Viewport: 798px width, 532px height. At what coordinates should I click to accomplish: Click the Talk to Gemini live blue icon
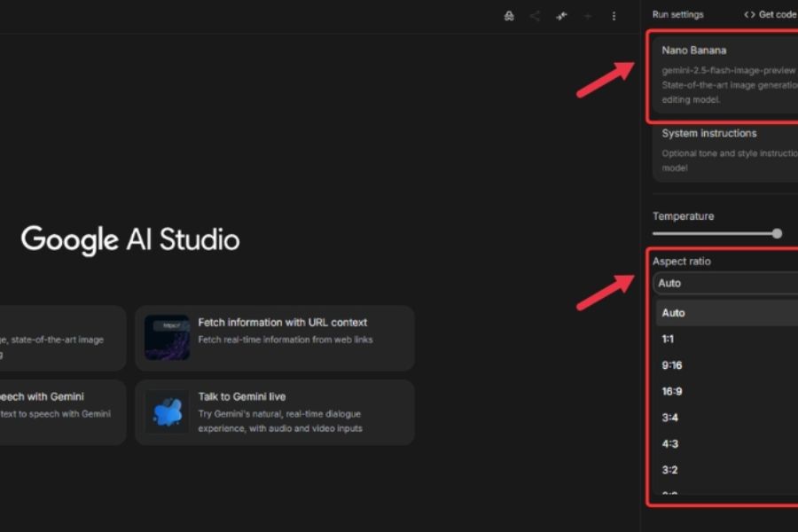(x=167, y=412)
